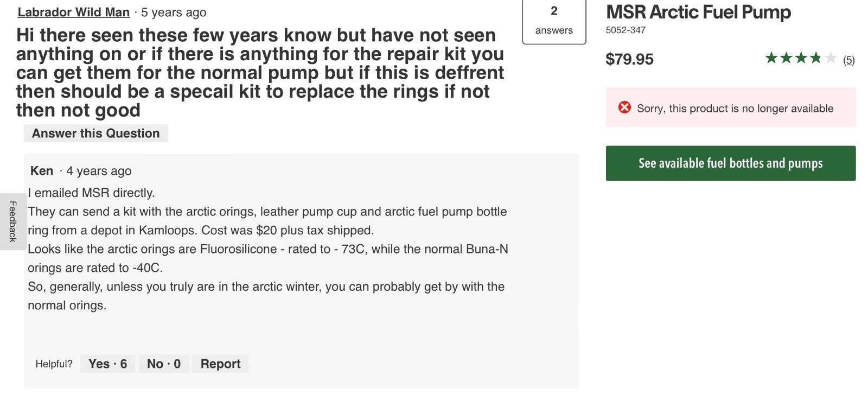Click the first green rating star
The image size is (868, 395).
tap(771, 58)
